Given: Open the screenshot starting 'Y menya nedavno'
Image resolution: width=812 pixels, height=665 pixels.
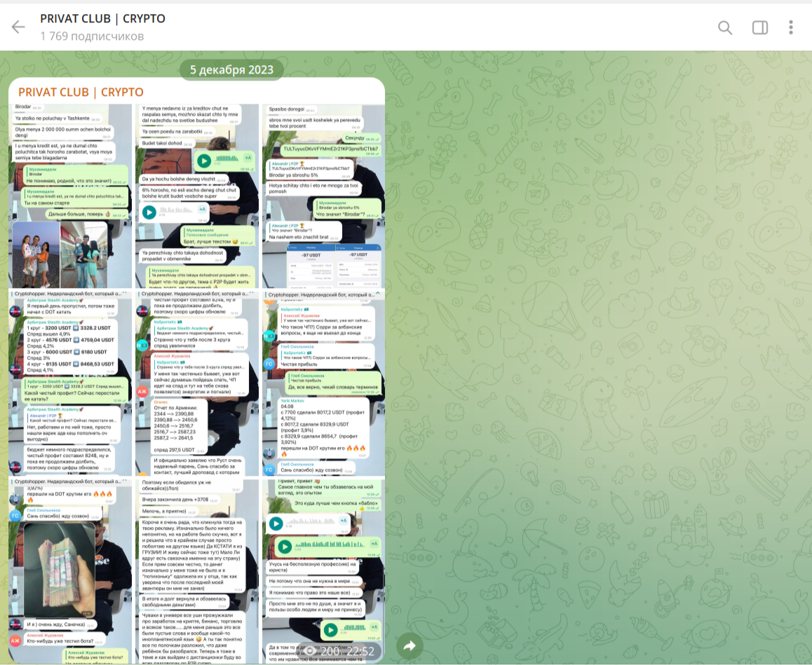Looking at the screenshot, I should click(197, 196).
